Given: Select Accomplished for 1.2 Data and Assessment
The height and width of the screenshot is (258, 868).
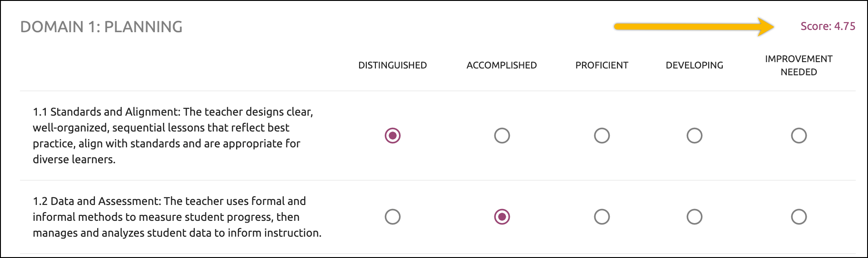Looking at the screenshot, I should pyautogui.click(x=502, y=217).
